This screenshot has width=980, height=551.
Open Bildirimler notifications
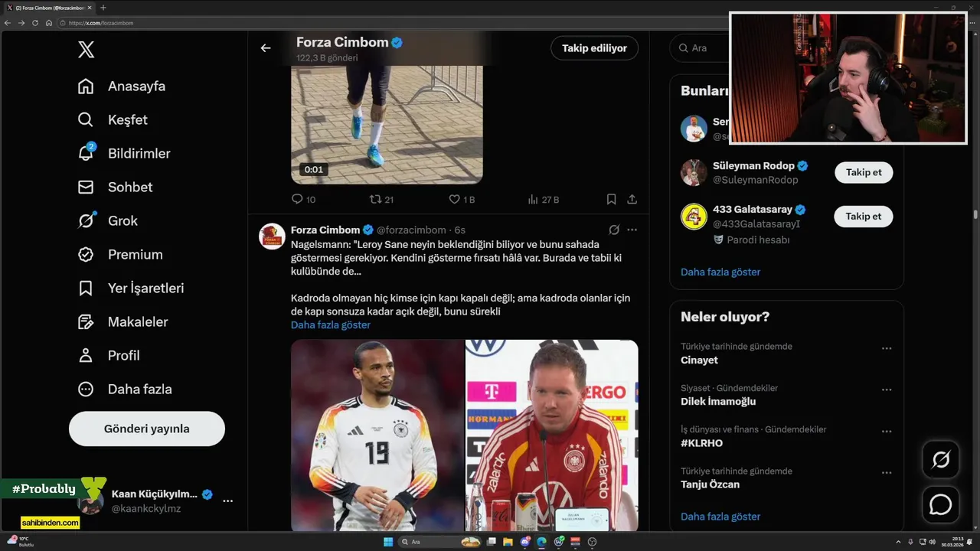click(x=124, y=153)
